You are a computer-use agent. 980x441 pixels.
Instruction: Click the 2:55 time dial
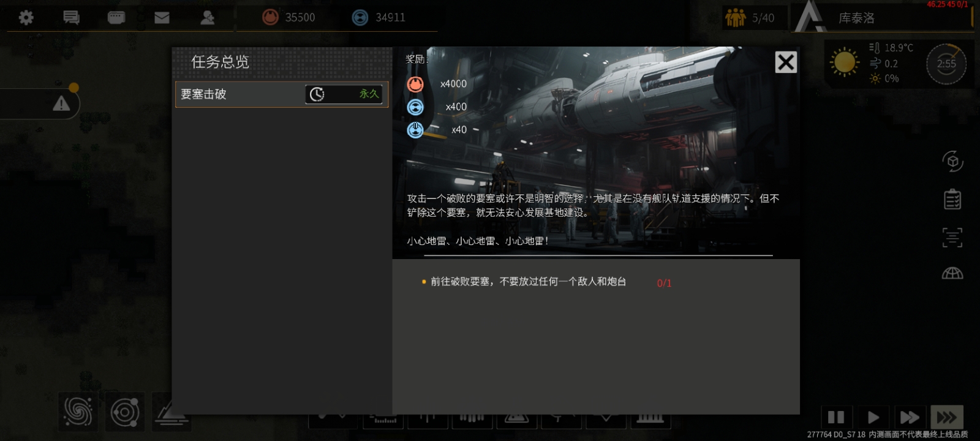946,64
